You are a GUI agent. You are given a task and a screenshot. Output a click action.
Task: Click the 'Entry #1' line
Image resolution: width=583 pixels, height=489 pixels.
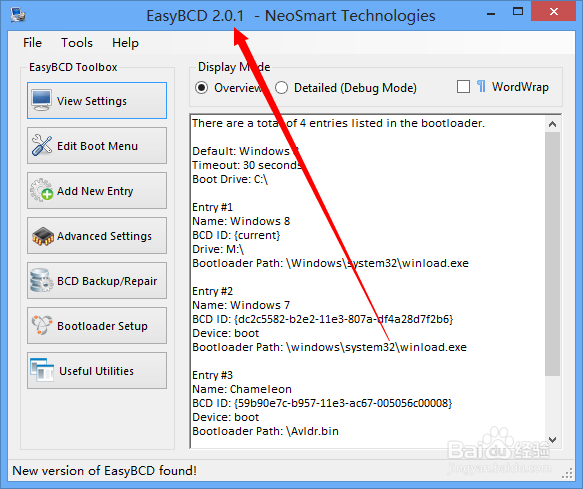coord(212,207)
